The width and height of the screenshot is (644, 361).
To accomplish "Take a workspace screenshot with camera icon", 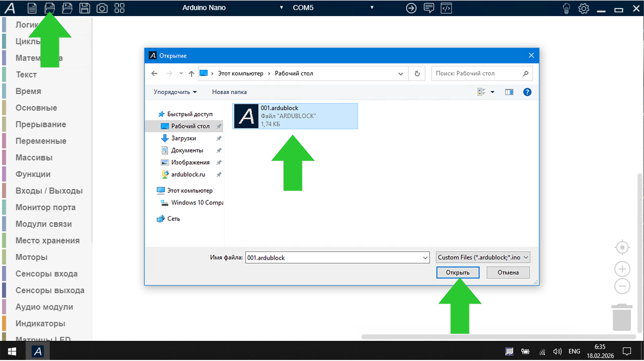I will (102, 8).
